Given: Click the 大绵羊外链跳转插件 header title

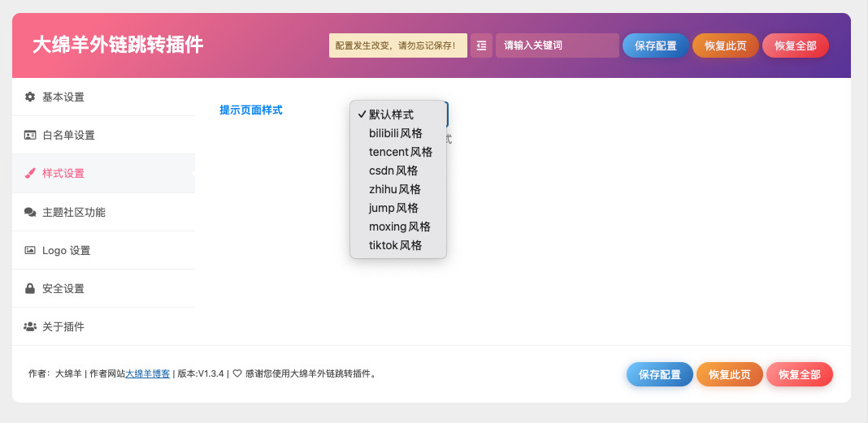Looking at the screenshot, I should coord(118,45).
